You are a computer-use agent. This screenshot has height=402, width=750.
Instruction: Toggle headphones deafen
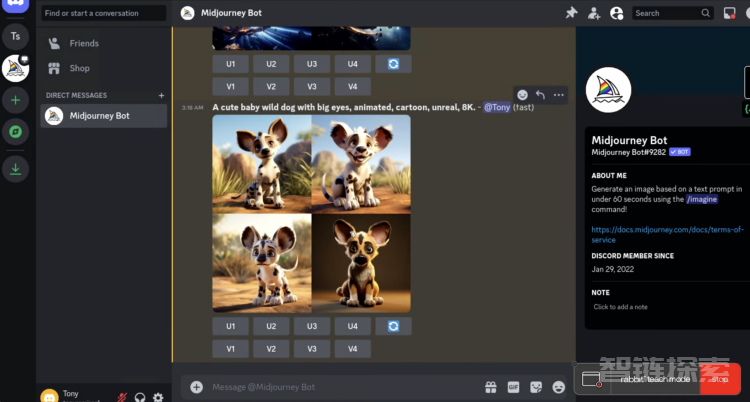coord(140,397)
